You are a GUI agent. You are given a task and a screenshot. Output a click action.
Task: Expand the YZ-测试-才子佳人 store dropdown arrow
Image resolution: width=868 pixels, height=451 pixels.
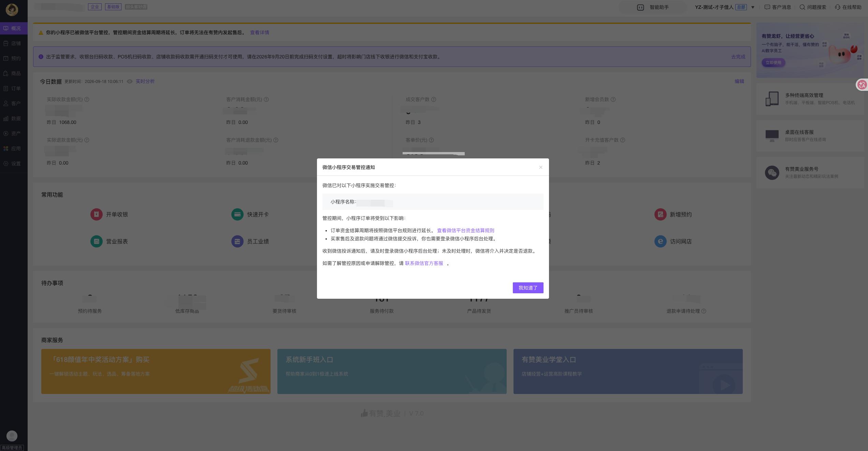pyautogui.click(x=753, y=7)
